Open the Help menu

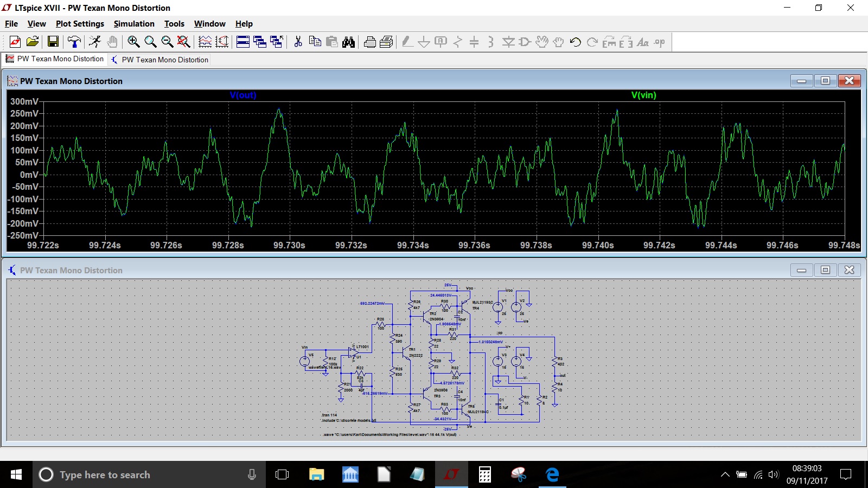244,24
